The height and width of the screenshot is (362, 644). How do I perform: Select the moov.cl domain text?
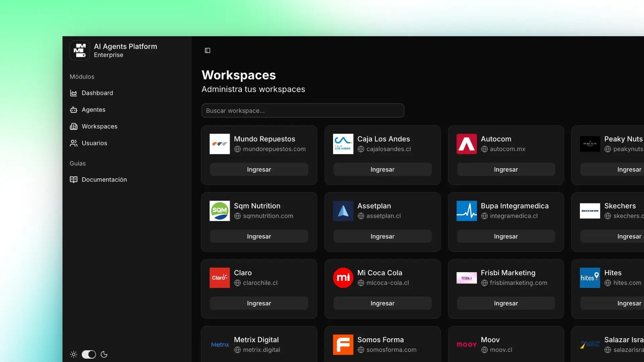tap(501, 350)
